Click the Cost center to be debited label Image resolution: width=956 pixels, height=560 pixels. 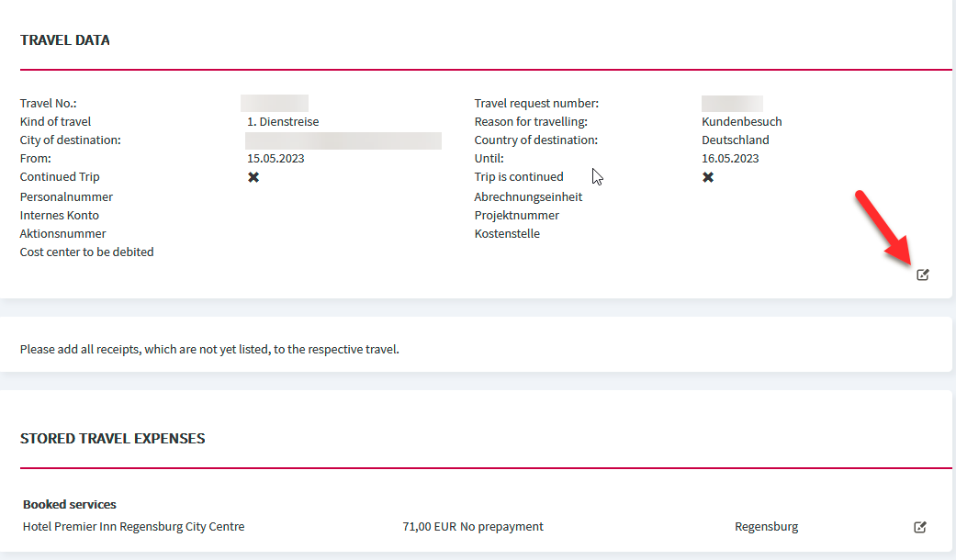coord(86,252)
